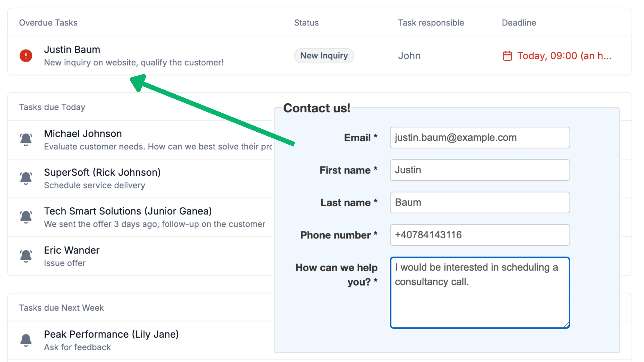Viewport: 644px width, 362px height.
Task: Click the red overdue alert icon
Action: [x=26, y=56]
